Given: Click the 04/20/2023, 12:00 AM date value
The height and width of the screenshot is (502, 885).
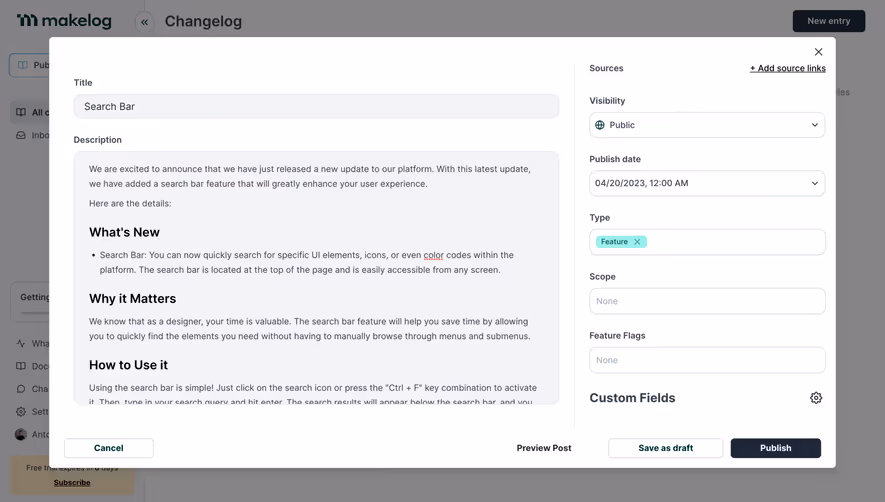Looking at the screenshot, I should tap(641, 184).
